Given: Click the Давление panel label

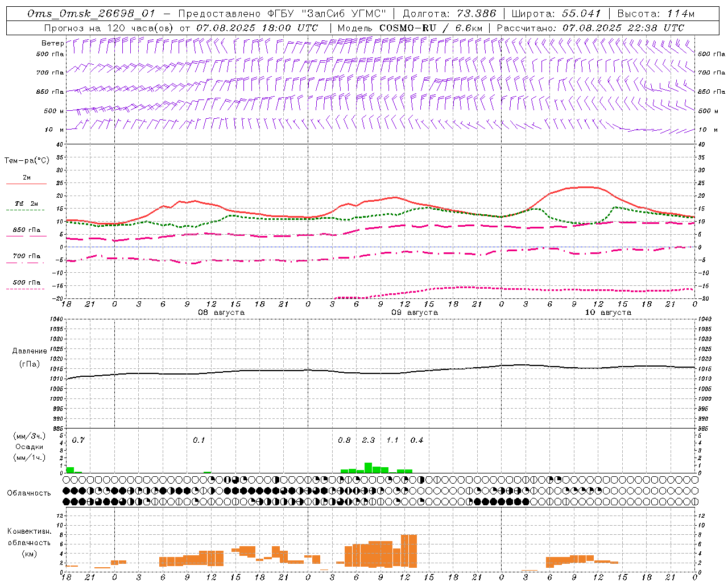Looking at the screenshot, I should tap(30, 351).
